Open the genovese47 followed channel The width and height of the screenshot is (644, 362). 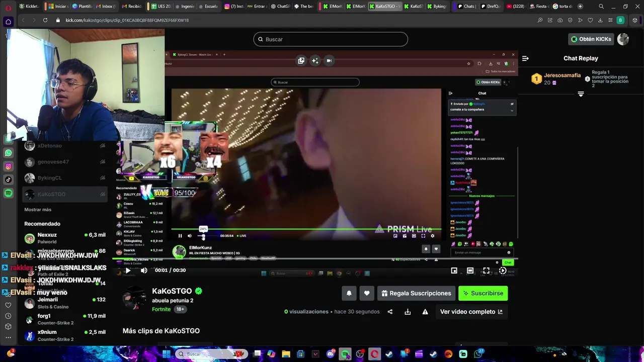[65, 162]
